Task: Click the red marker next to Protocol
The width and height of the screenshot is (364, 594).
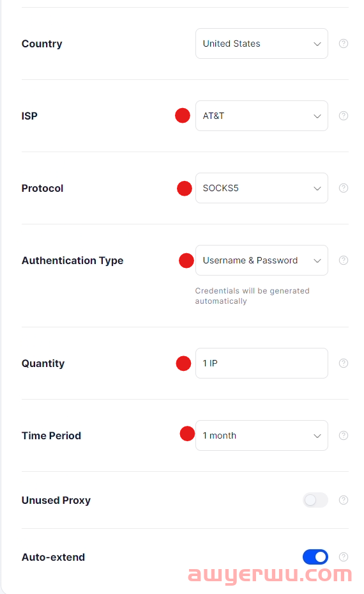Action: (185, 188)
